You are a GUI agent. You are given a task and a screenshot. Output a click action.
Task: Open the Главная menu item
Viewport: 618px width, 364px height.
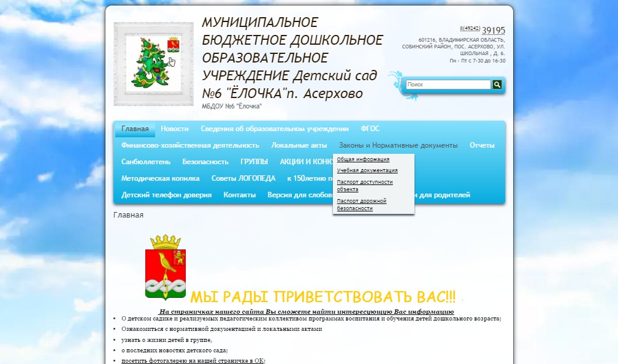click(135, 129)
